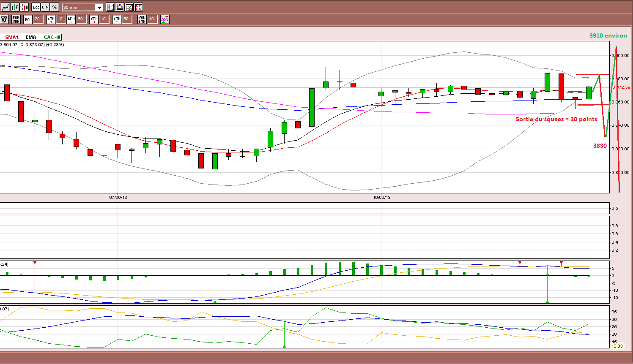Click the EMA legend label
The width and height of the screenshot is (633, 364).
pos(31,37)
